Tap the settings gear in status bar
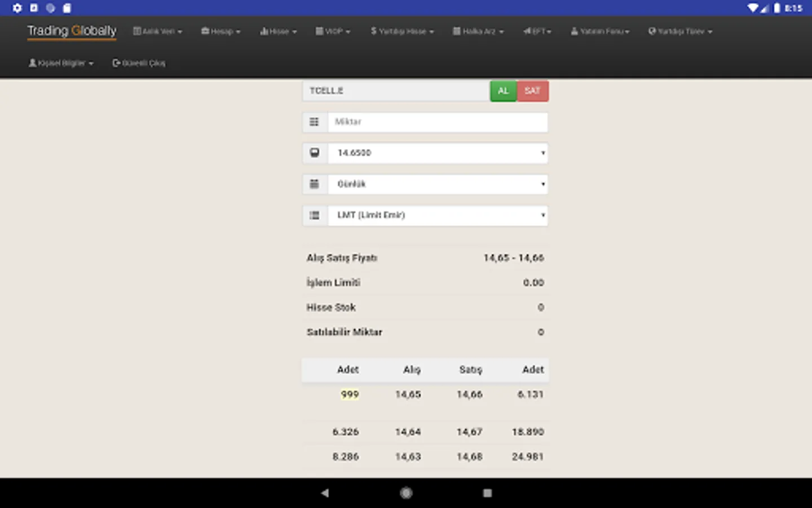 pyautogui.click(x=17, y=8)
